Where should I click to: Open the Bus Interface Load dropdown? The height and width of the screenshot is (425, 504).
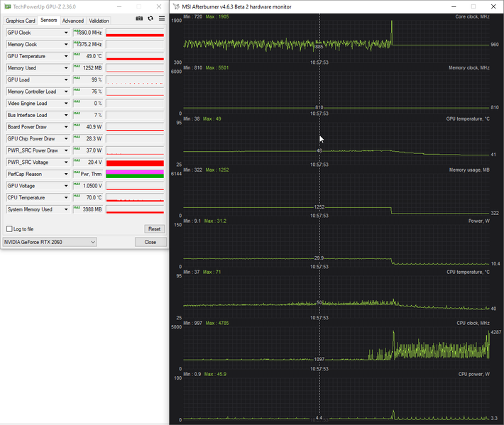[x=66, y=115]
